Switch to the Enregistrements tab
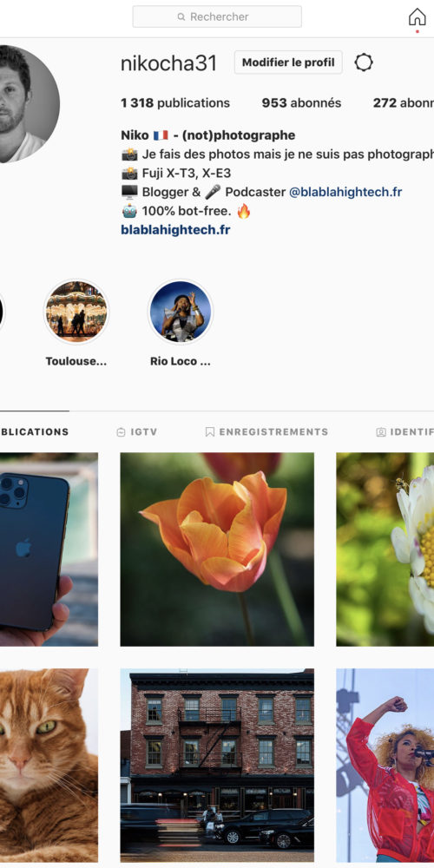 266,431
